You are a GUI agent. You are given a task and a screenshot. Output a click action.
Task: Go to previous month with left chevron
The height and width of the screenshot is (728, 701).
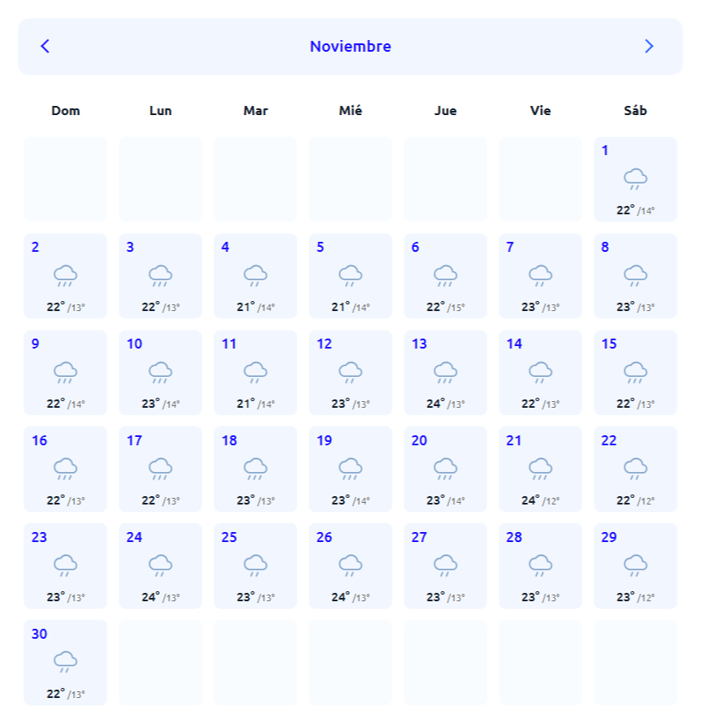pyautogui.click(x=45, y=47)
